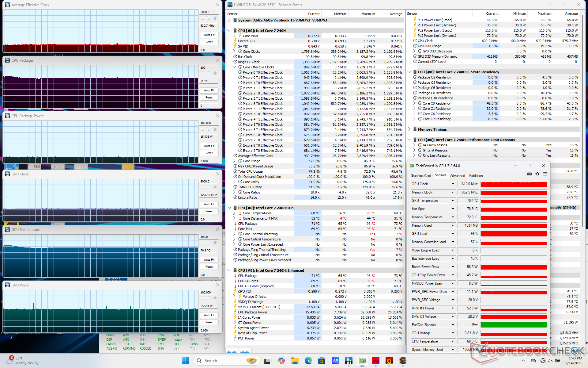
Task: Collapse the CPU Intel Core 7 240H DTS section
Action: coord(229,208)
